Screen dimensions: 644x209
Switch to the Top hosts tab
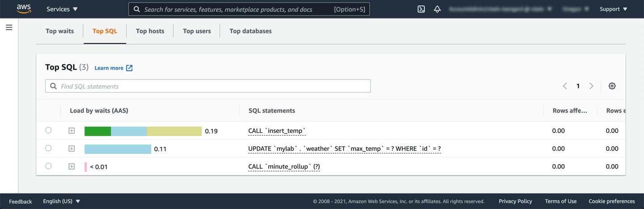(150, 31)
